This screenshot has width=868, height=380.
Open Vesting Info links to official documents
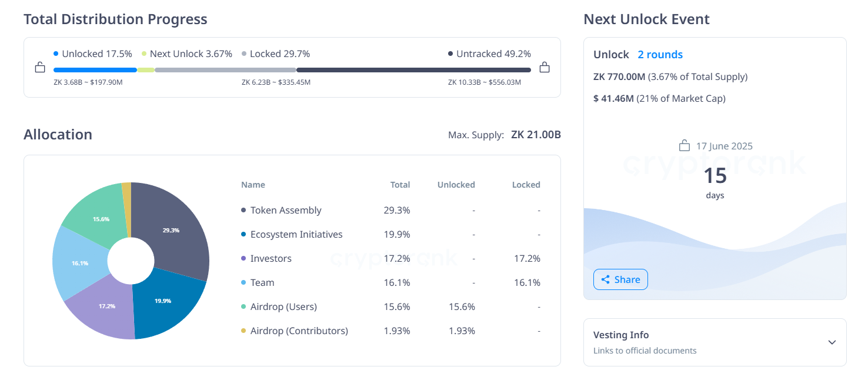coord(645,351)
